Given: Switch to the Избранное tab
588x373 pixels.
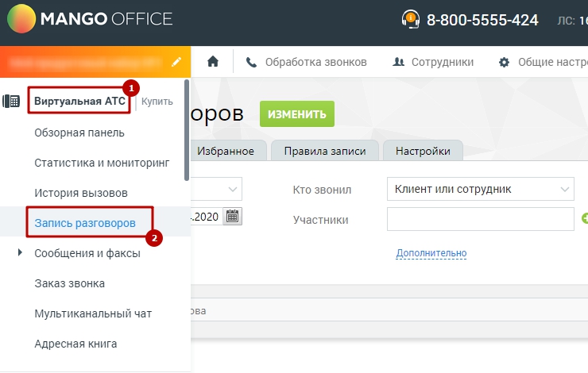Looking at the screenshot, I should pos(226,151).
